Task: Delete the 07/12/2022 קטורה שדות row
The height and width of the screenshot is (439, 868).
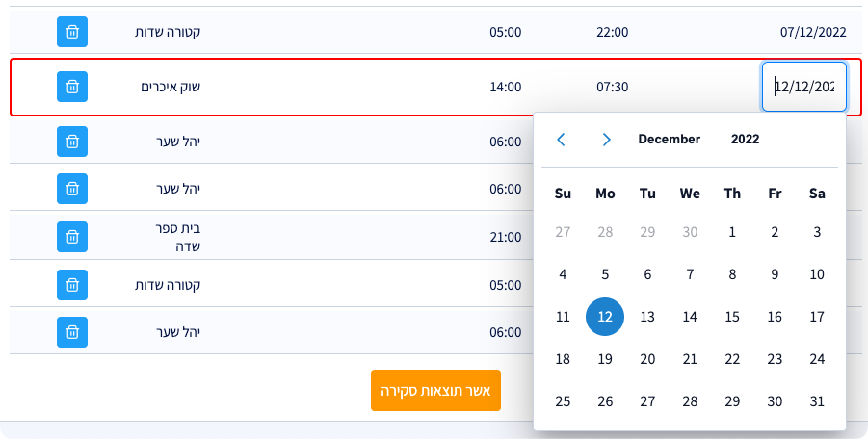Action: click(x=72, y=32)
